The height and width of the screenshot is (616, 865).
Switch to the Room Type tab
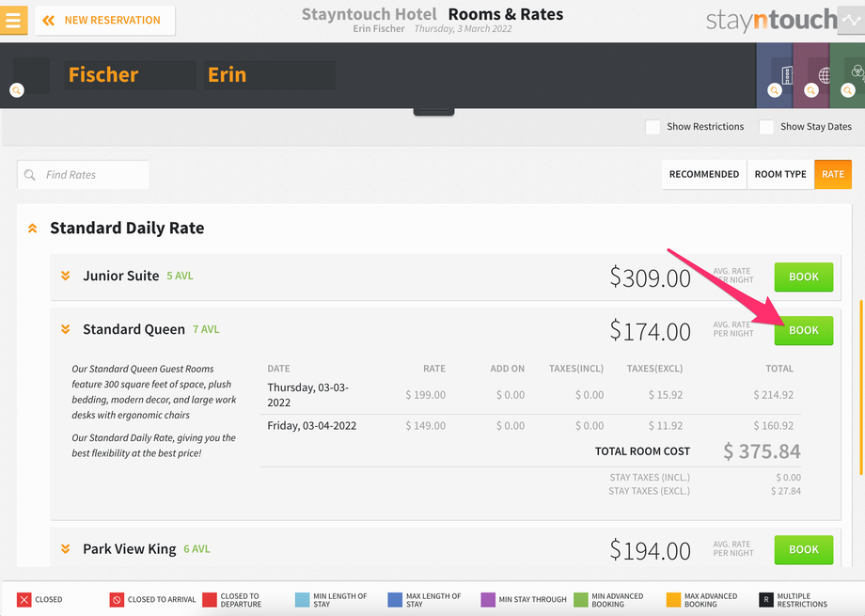[x=780, y=174]
